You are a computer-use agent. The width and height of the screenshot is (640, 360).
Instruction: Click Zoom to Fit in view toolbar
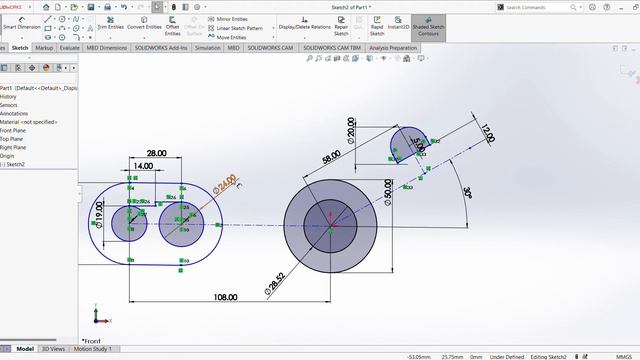309,58
